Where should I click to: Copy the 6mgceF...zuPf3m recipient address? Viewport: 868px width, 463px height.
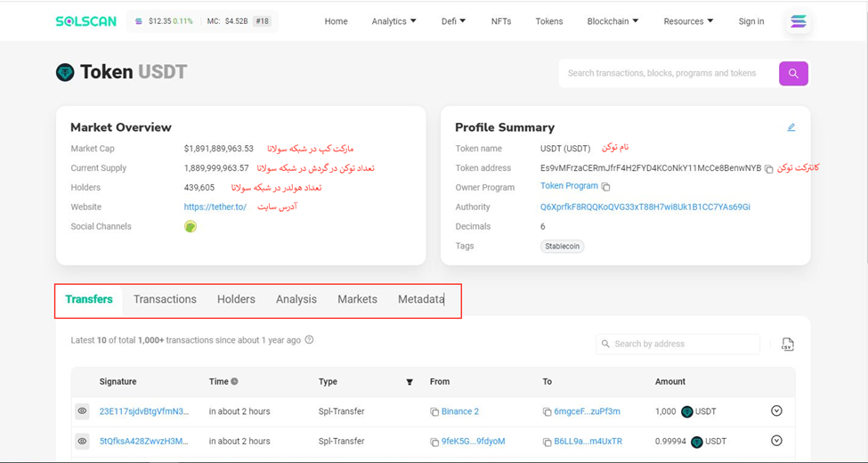point(547,412)
